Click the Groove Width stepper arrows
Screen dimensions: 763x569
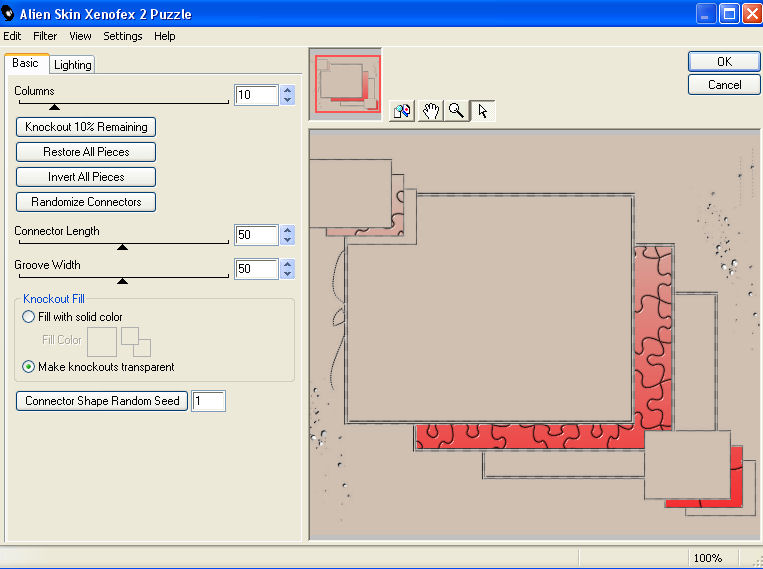(x=288, y=269)
